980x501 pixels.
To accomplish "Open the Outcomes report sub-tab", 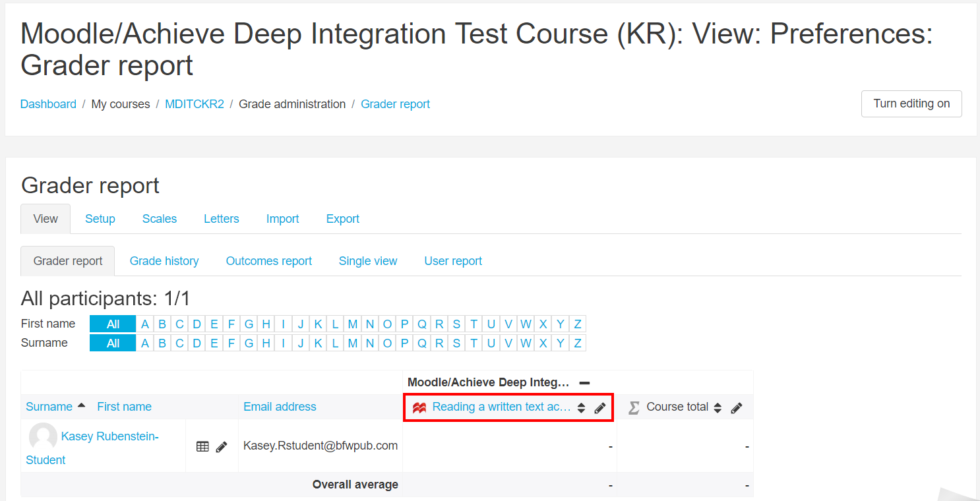I will pos(269,261).
